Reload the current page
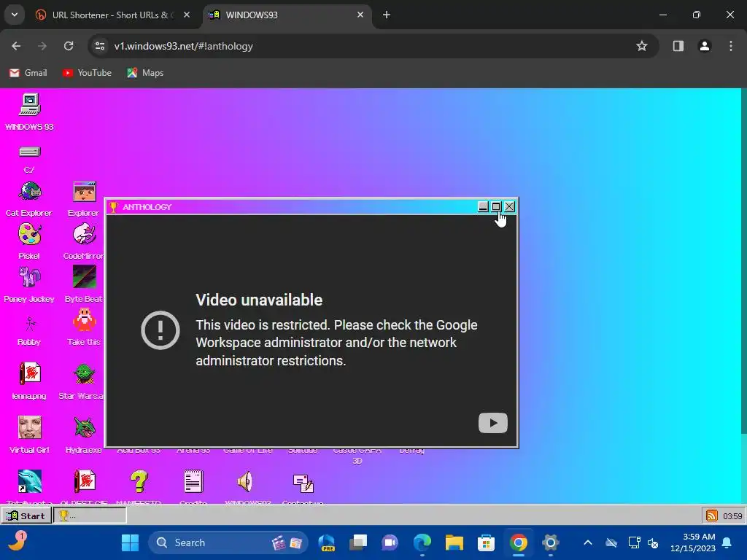Viewport: 747px width, 560px height. pyautogui.click(x=69, y=46)
